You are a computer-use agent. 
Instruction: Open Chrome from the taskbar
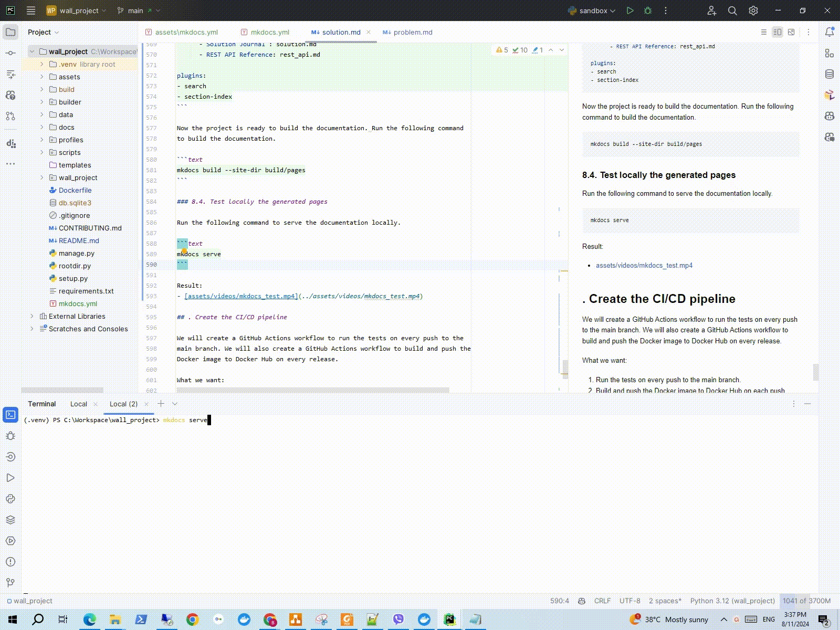click(192, 619)
